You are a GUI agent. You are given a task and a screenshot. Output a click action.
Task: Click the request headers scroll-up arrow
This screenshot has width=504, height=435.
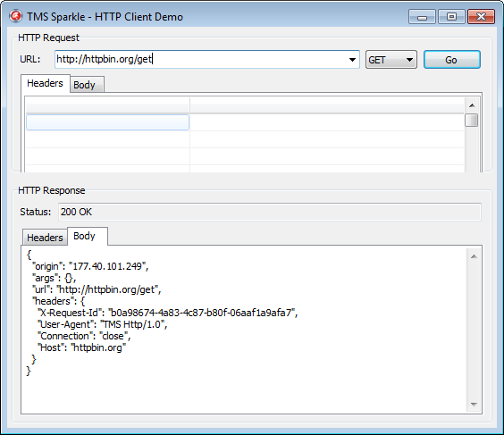pos(472,105)
